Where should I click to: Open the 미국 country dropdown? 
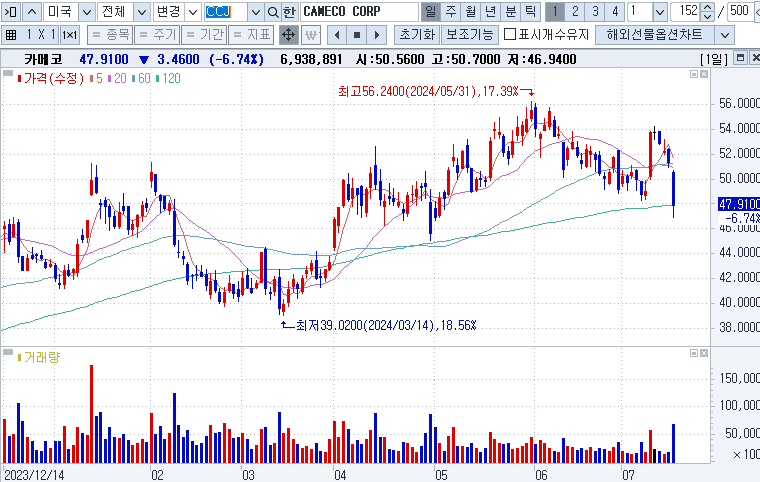point(87,12)
